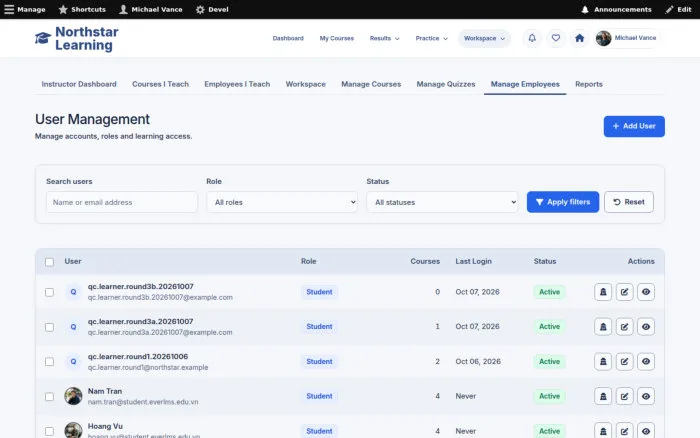
Task: Click impersonate icon for qc.learner.round1
Action: (x=603, y=362)
